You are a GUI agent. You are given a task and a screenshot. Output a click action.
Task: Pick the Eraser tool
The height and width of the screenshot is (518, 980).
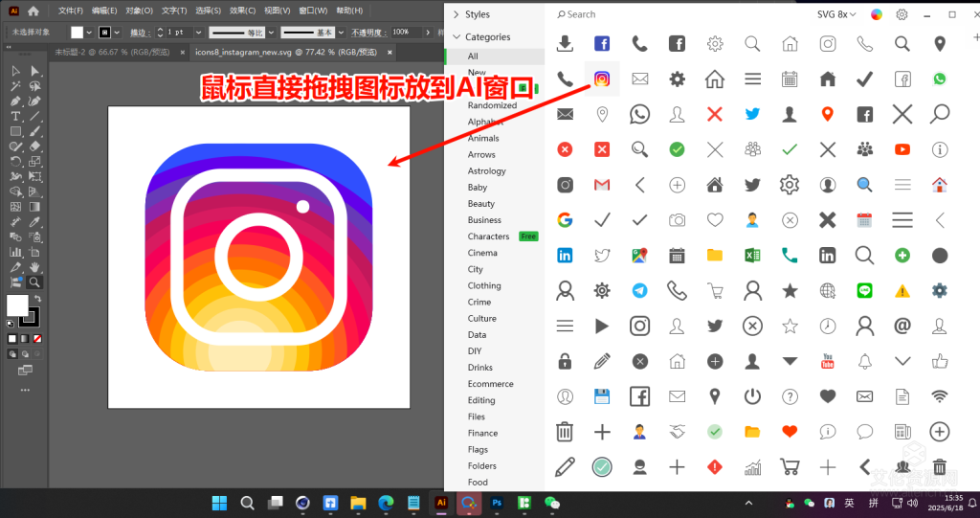pos(35,146)
